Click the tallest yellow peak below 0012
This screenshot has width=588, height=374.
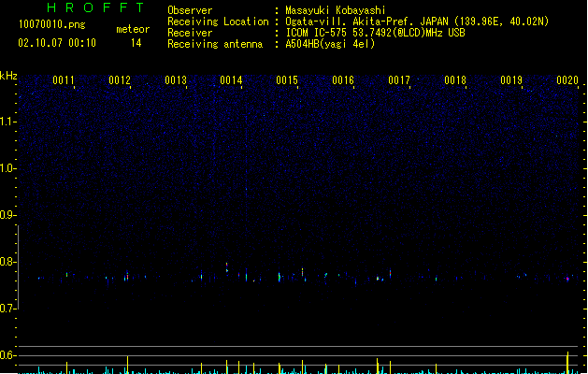click(x=127, y=365)
